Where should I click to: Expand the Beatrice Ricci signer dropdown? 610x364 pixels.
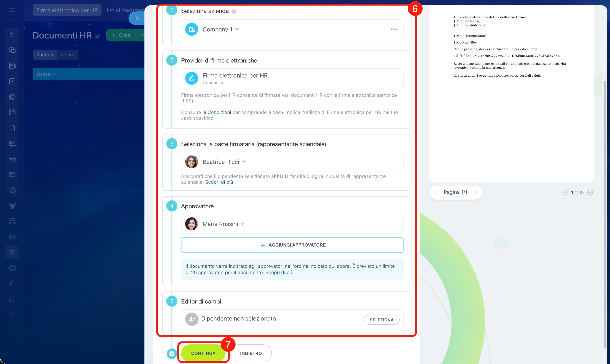click(244, 162)
